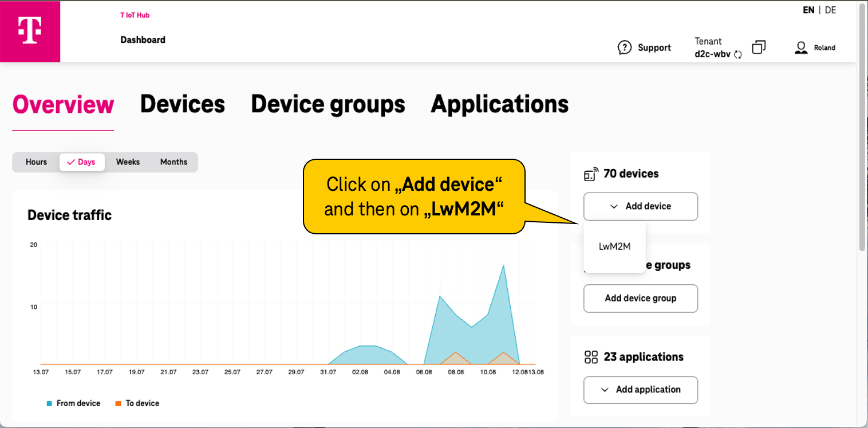Switch language to DE

click(830, 10)
